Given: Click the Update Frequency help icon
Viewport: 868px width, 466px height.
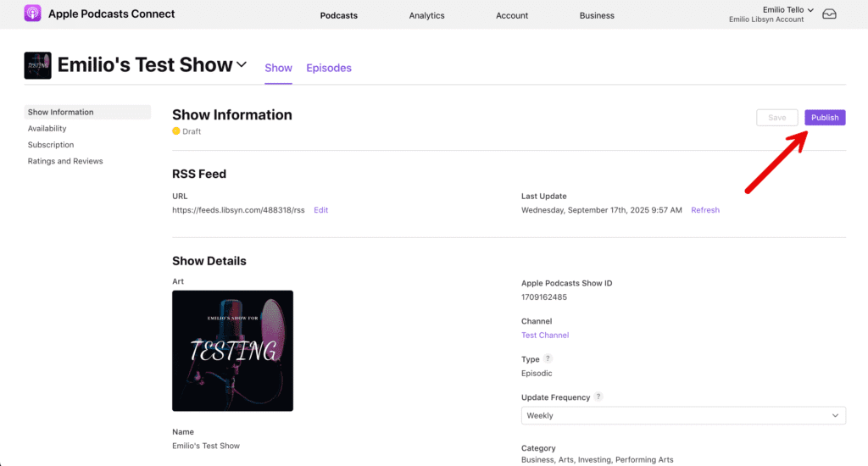Looking at the screenshot, I should 598,397.
